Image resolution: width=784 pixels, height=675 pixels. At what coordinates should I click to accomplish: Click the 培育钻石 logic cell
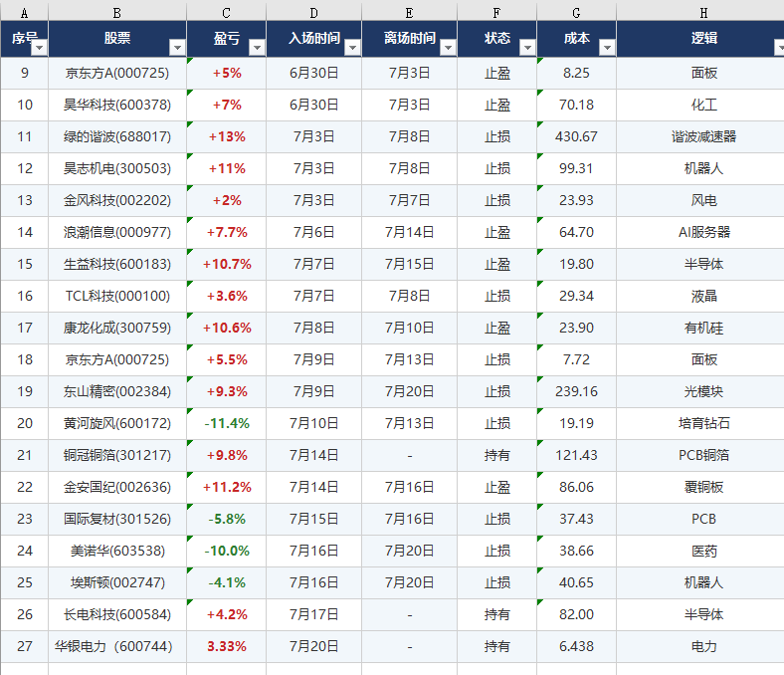pyautogui.click(x=700, y=423)
